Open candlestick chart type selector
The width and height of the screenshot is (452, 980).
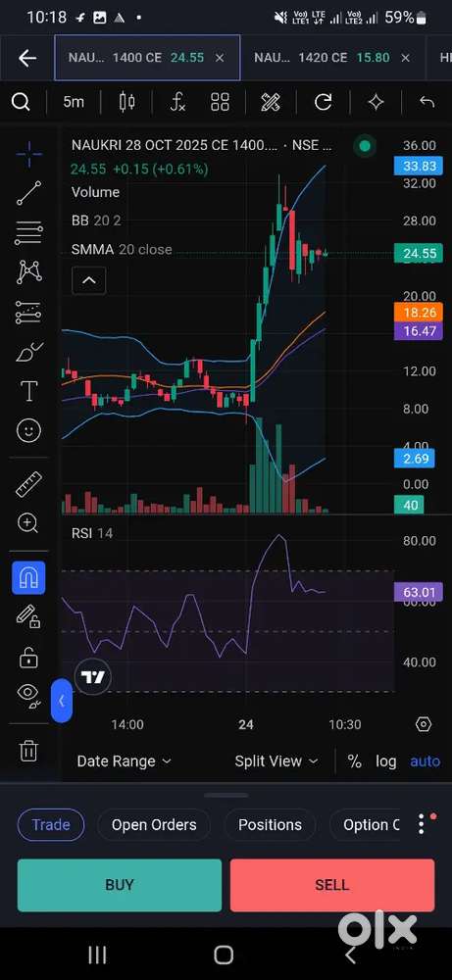coord(126,102)
